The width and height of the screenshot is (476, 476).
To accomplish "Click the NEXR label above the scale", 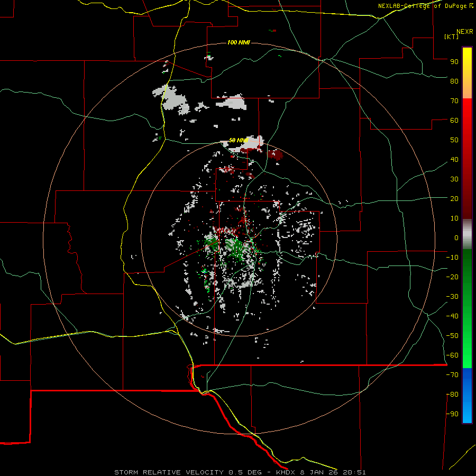I will 465,32.
